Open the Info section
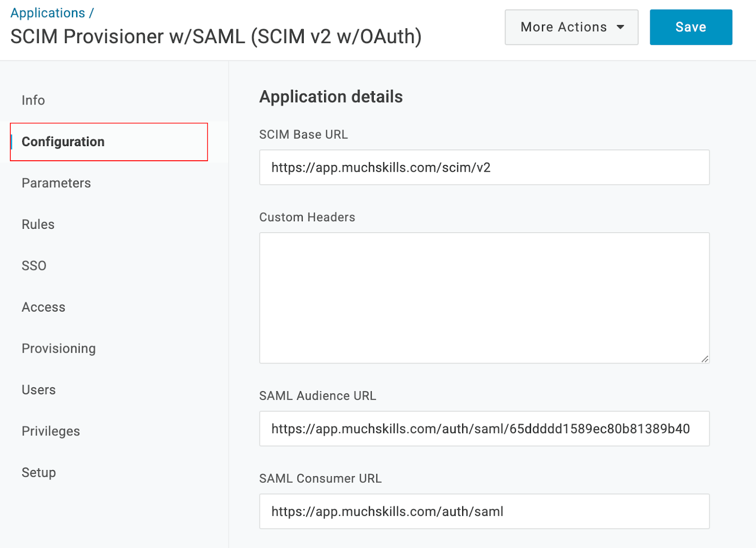Image resolution: width=756 pixels, height=548 pixels. click(x=33, y=100)
